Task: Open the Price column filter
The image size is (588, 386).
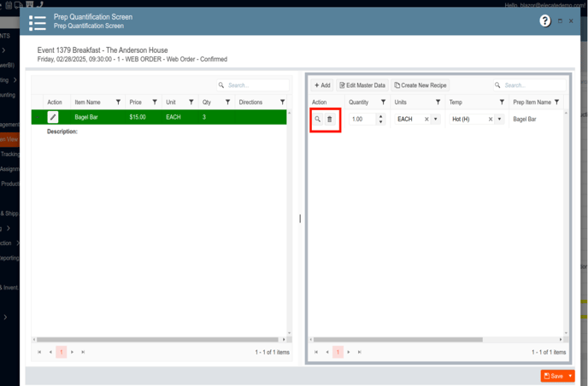Action: point(155,102)
